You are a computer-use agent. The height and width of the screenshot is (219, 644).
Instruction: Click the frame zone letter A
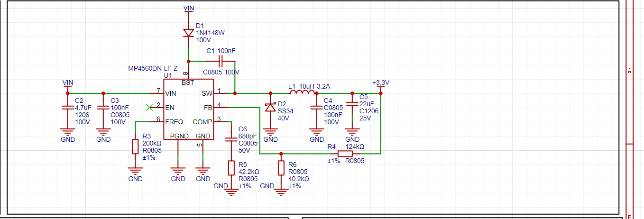630,72
